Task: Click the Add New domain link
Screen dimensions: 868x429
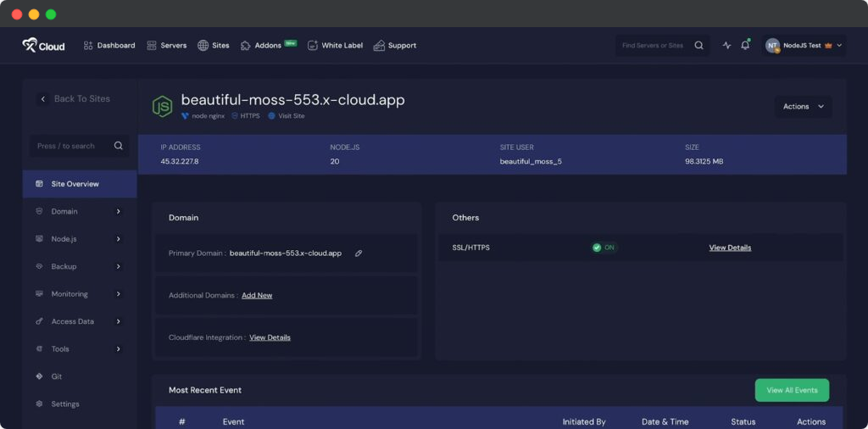Action: tap(257, 295)
